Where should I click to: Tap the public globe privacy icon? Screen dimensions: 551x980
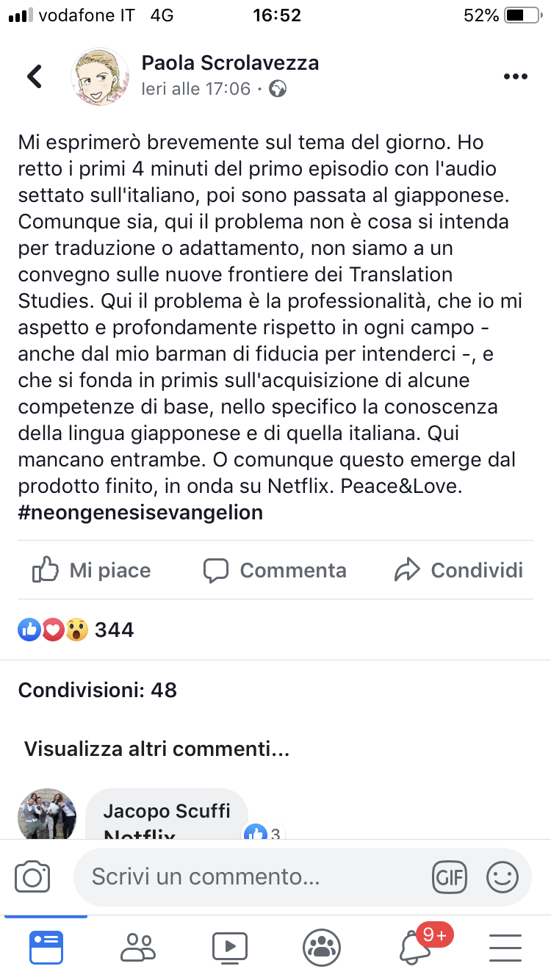[278, 90]
